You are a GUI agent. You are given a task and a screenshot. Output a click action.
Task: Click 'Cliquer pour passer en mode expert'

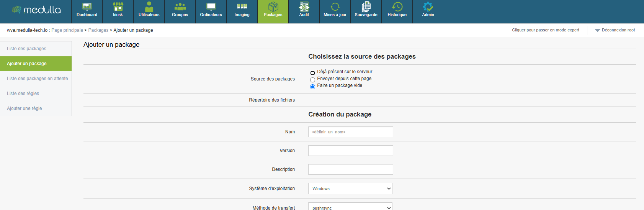tap(545, 30)
